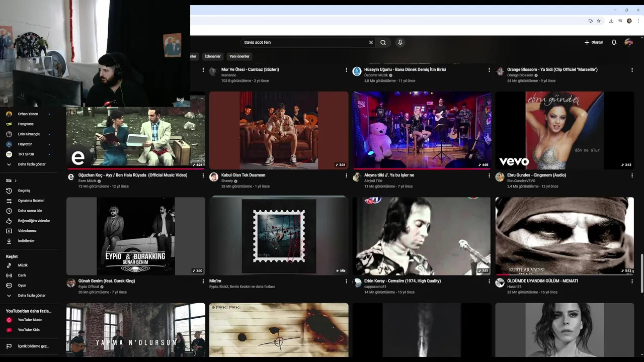Open the YouTube account avatar menu

pyautogui.click(x=628, y=43)
